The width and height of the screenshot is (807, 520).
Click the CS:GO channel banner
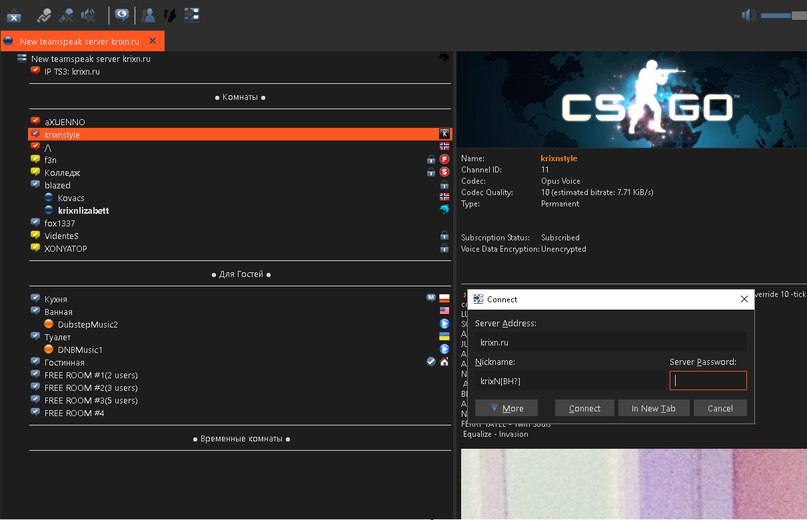[631, 100]
